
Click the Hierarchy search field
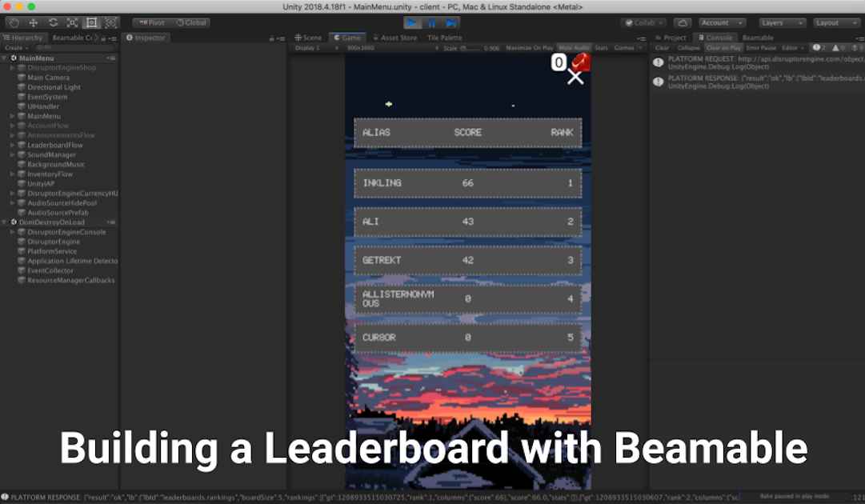coord(74,48)
